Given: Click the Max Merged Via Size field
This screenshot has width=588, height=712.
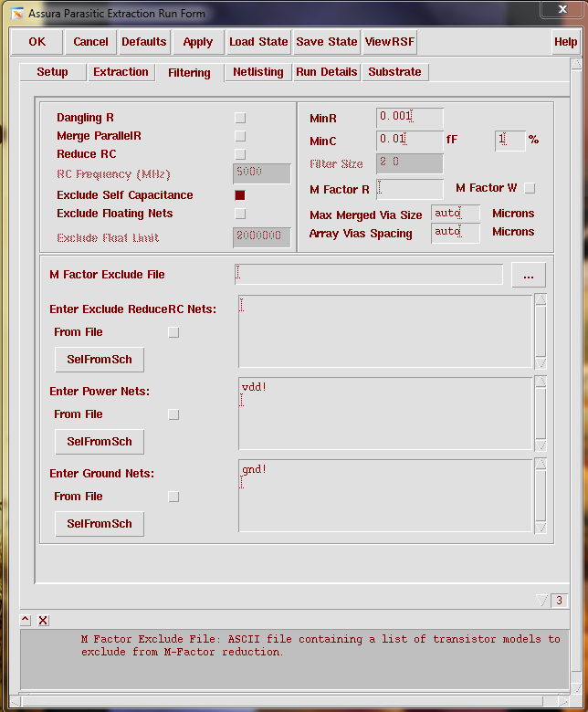Looking at the screenshot, I should [456, 213].
